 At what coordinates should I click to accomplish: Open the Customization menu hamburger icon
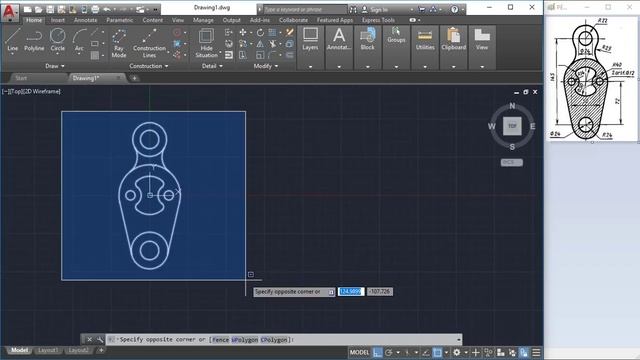point(536,352)
